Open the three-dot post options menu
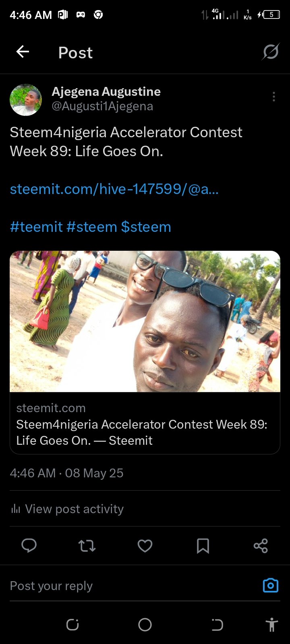Screen dimensions: 290x644 click(273, 97)
